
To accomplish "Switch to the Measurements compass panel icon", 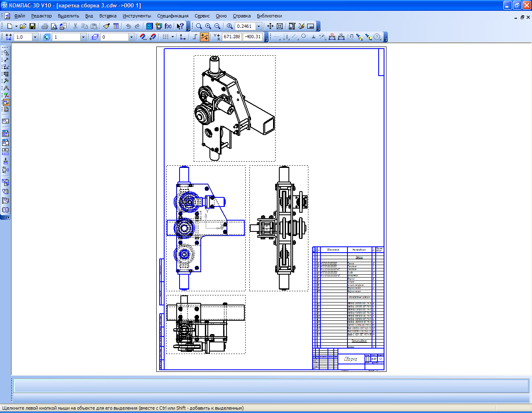I will point(6,88).
